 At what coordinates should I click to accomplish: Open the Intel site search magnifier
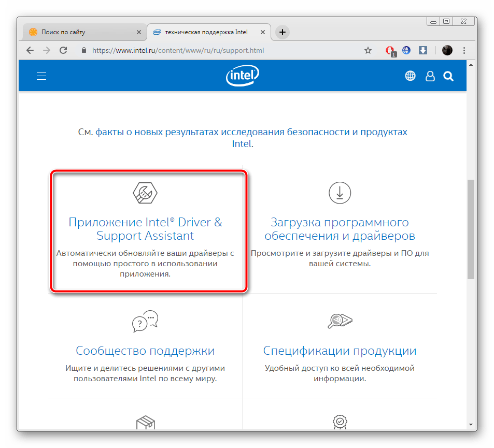pos(448,77)
